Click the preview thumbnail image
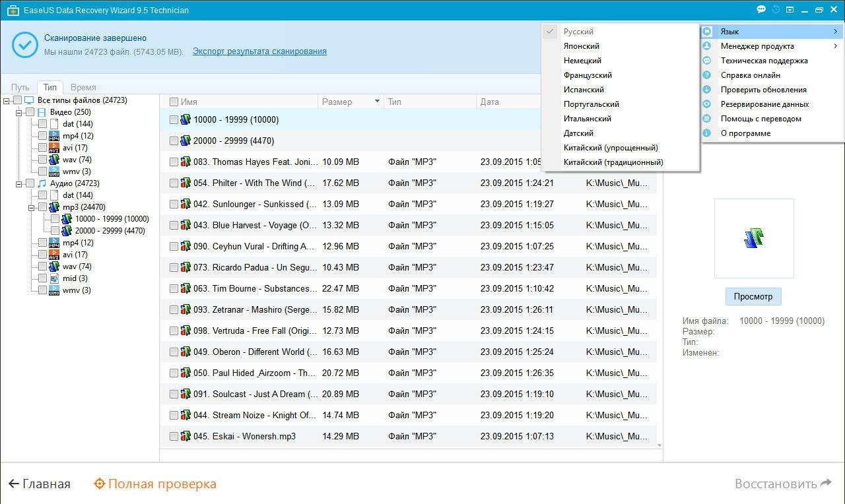Screen dimensions: 845x504 [754, 238]
